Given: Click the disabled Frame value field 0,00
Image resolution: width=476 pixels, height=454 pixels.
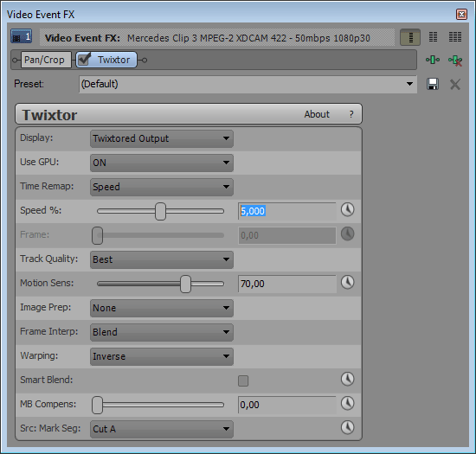Looking at the screenshot, I should [x=286, y=235].
